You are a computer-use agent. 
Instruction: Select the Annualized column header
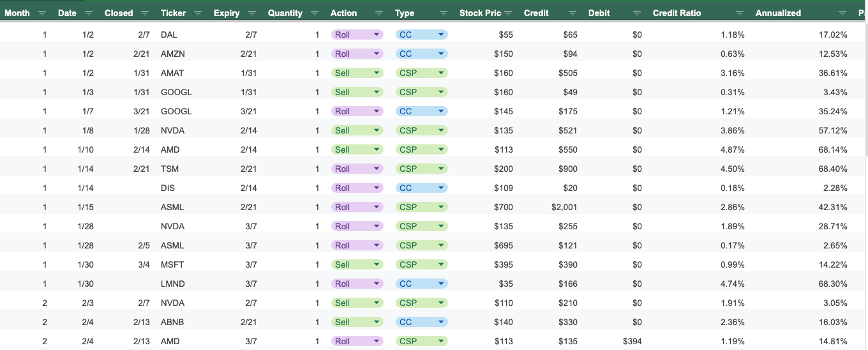778,13
